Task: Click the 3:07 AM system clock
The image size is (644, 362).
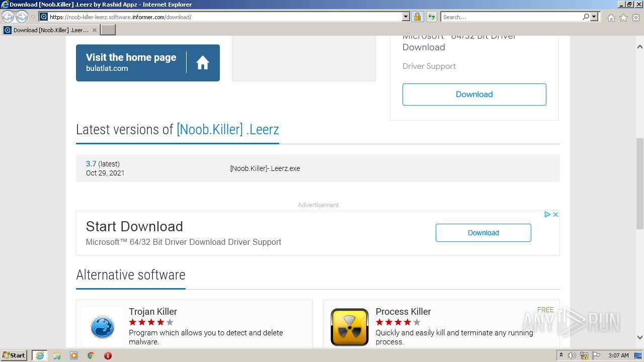Action: tap(618, 355)
